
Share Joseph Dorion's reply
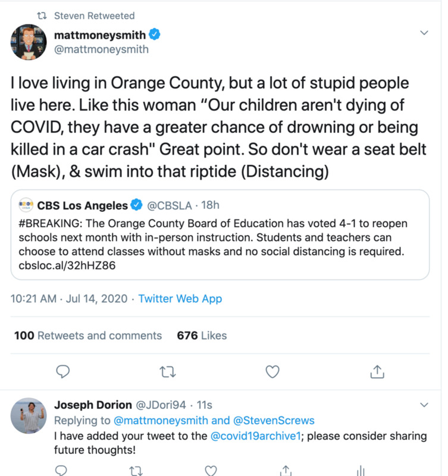286,471
